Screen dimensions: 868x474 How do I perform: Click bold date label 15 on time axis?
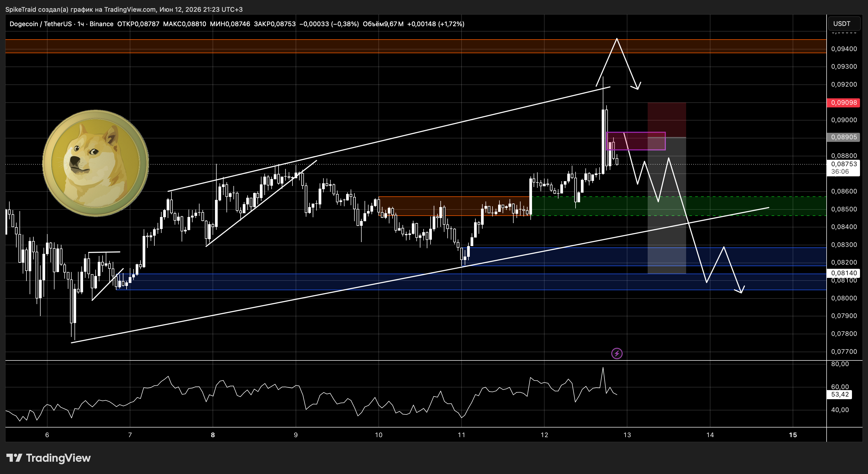[x=793, y=435]
